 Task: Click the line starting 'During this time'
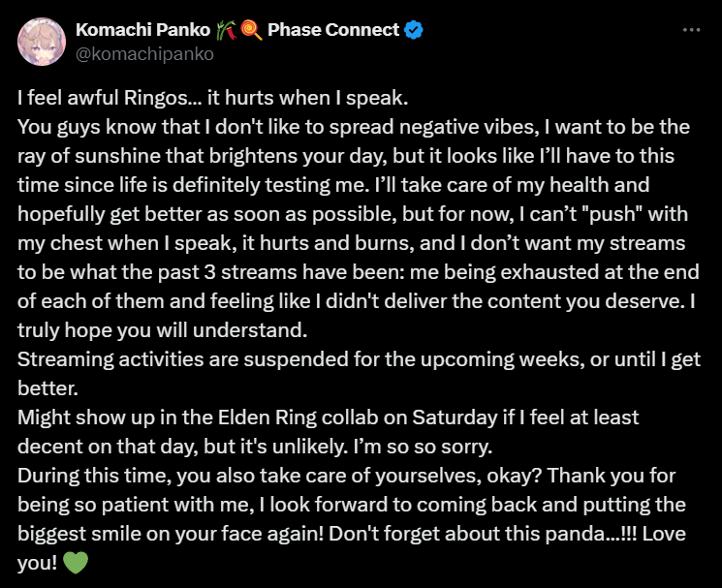pyautogui.click(x=346, y=476)
